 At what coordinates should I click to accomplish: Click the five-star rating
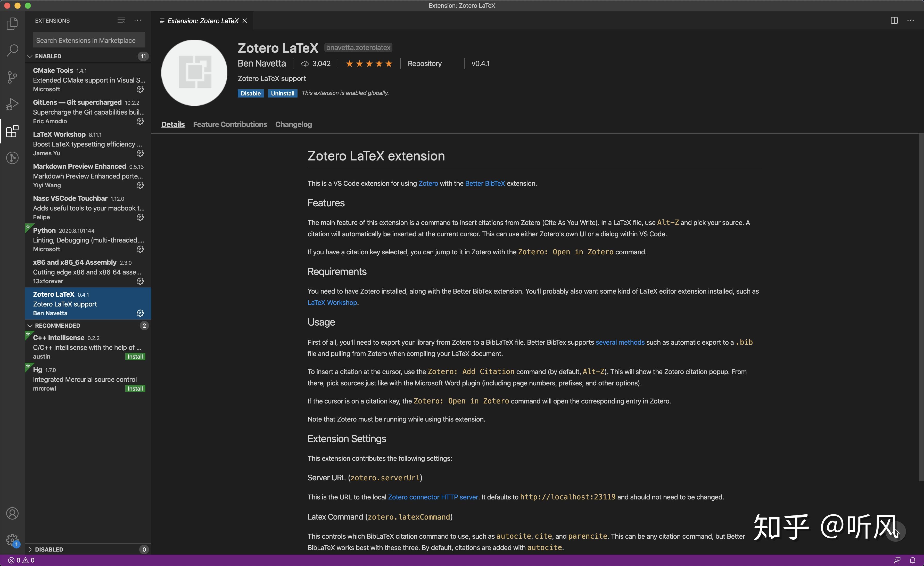369,63
